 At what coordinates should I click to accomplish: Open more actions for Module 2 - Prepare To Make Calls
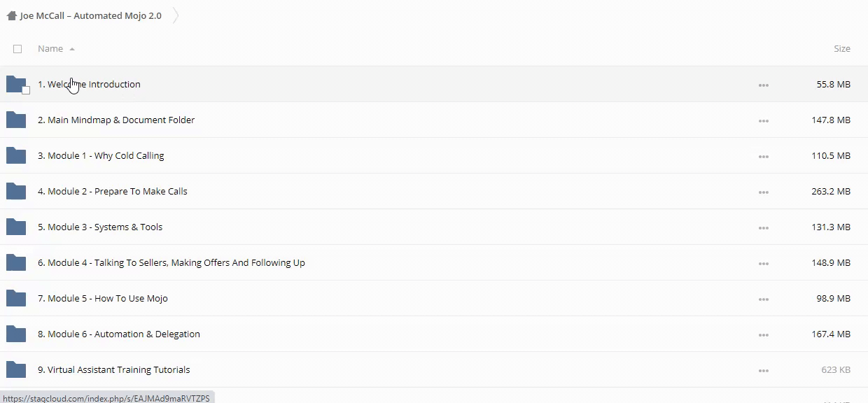point(763,192)
